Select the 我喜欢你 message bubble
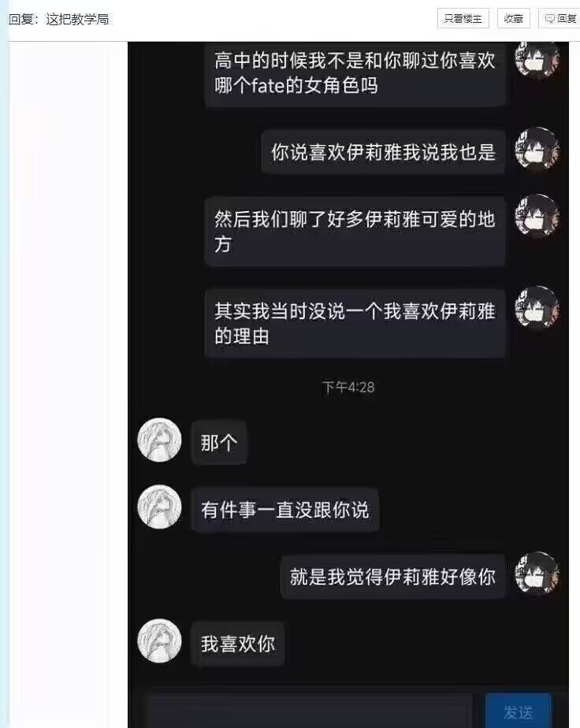This screenshot has height=728, width=580. [x=238, y=644]
